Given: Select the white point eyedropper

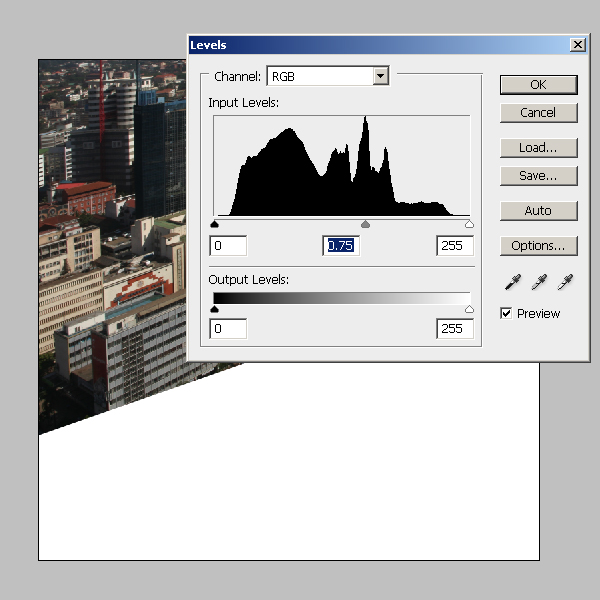Looking at the screenshot, I should [x=565, y=282].
